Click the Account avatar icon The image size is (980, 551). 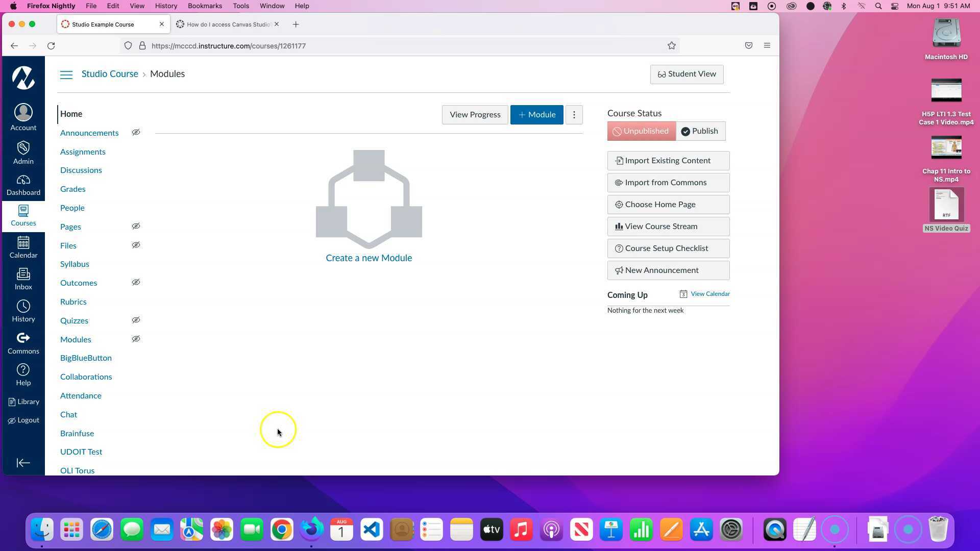tap(23, 117)
